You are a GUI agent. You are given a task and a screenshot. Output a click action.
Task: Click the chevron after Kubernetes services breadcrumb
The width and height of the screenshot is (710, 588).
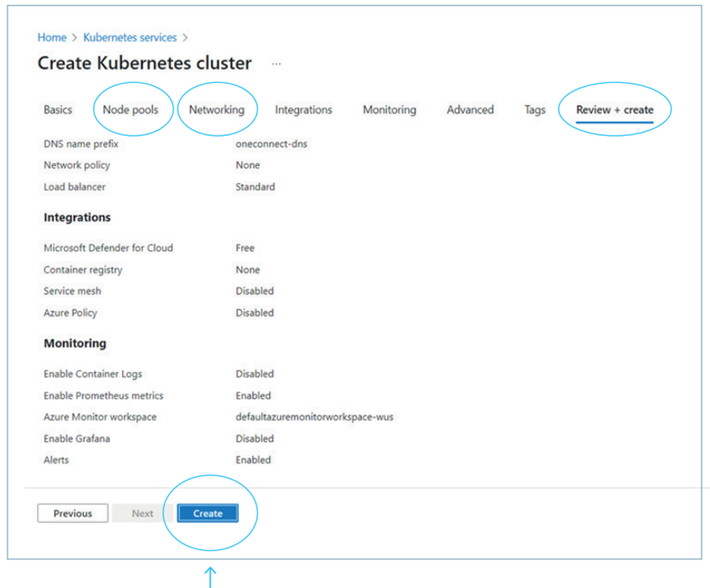point(185,37)
